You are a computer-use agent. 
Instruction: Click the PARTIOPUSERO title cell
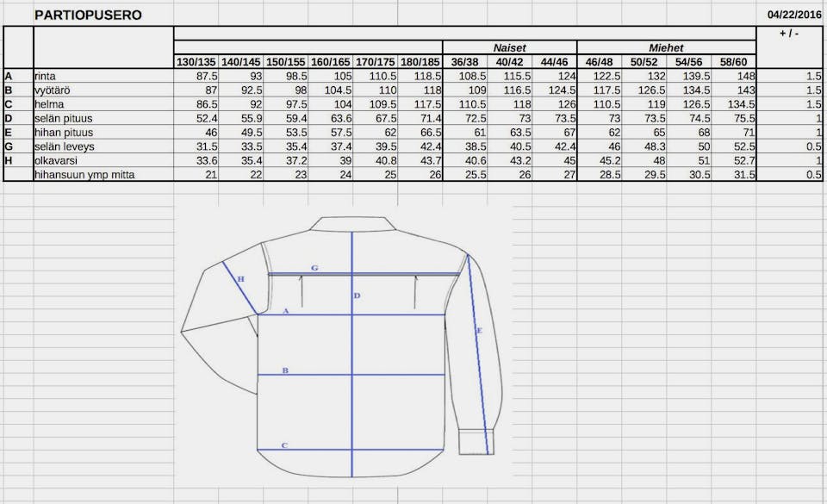pos(88,16)
